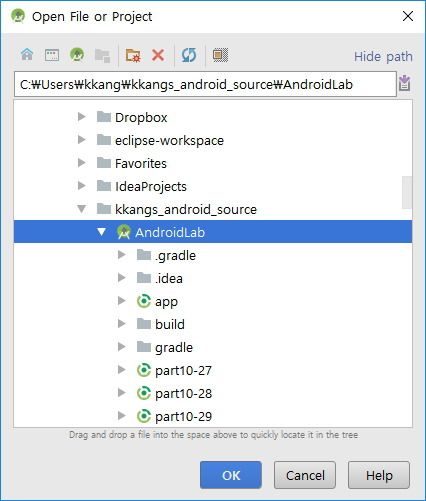Select the Dropbox row
This screenshot has height=501, width=426.
(x=213, y=117)
